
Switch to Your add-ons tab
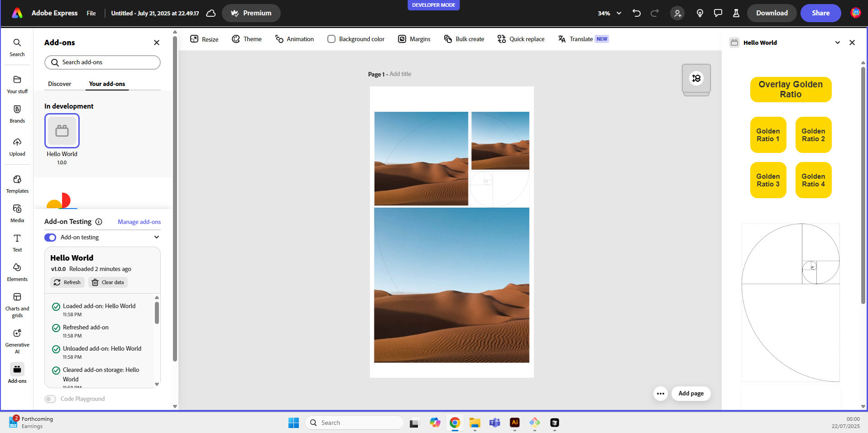pos(107,84)
